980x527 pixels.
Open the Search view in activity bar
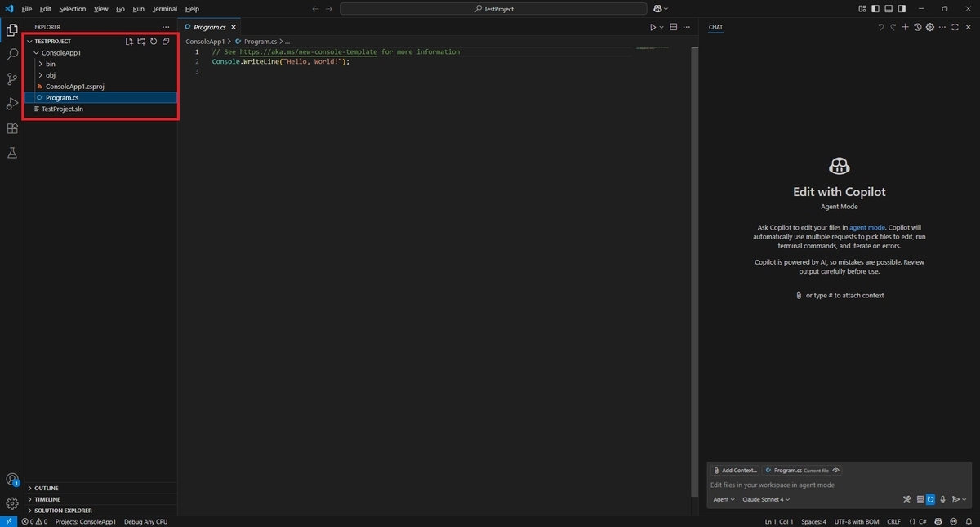[x=12, y=55]
